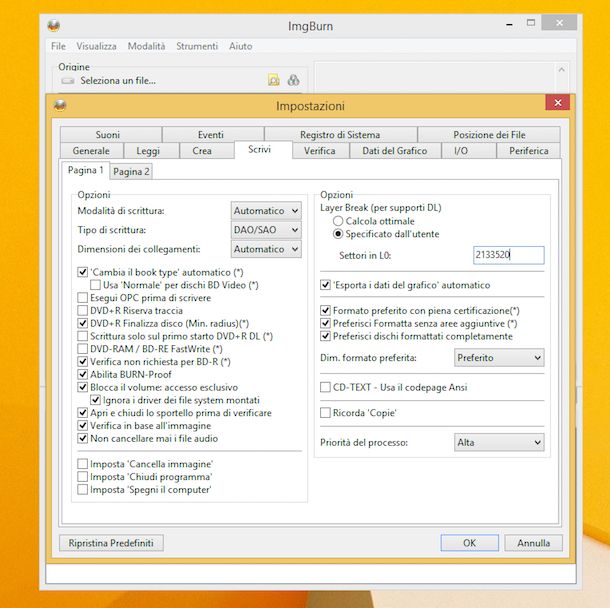Switch to the Suoni tab
The image size is (610, 608).
[x=111, y=135]
